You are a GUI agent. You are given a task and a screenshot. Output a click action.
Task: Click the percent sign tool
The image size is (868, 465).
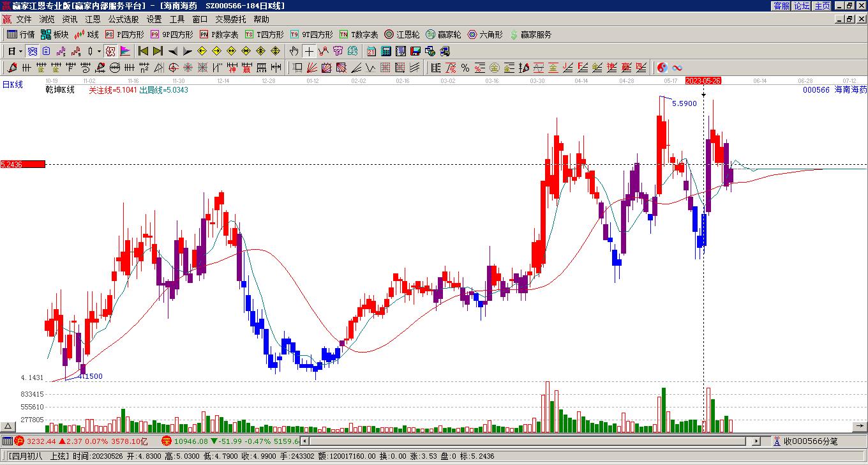pyautogui.click(x=465, y=68)
